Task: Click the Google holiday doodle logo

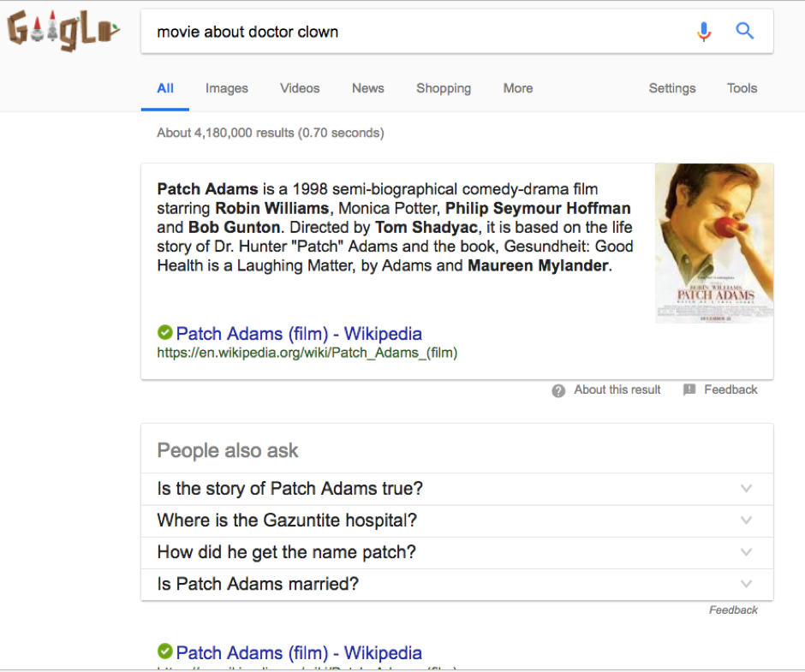Action: pos(63,30)
